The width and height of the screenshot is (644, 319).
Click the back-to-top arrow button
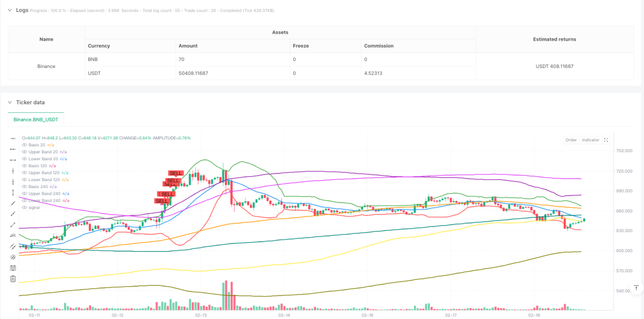coord(637,288)
